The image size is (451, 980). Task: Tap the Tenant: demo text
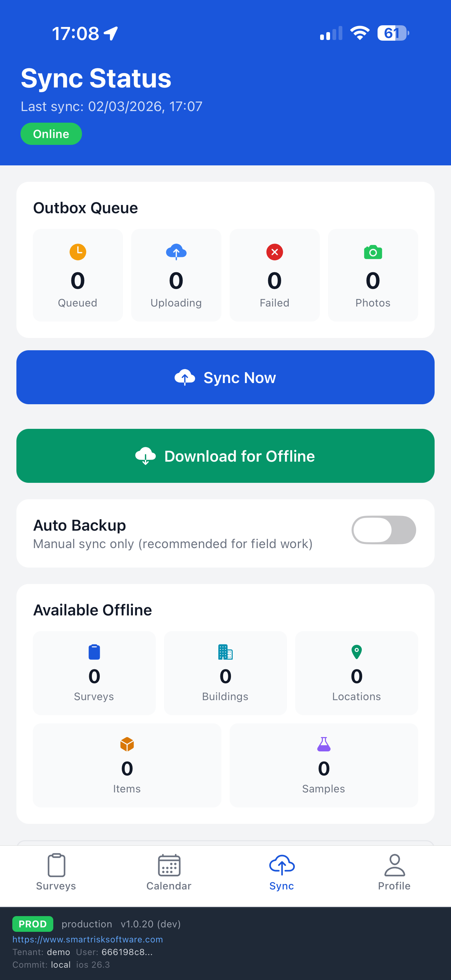point(41,952)
